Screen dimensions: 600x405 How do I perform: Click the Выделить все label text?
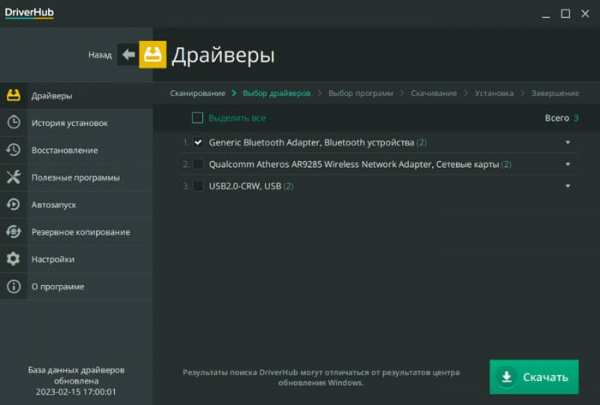coord(237,118)
